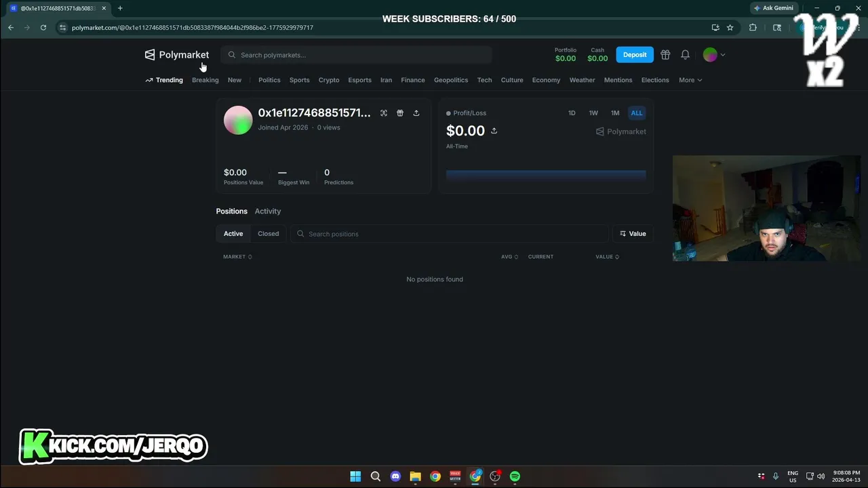Expand the More categories menu

pos(690,80)
